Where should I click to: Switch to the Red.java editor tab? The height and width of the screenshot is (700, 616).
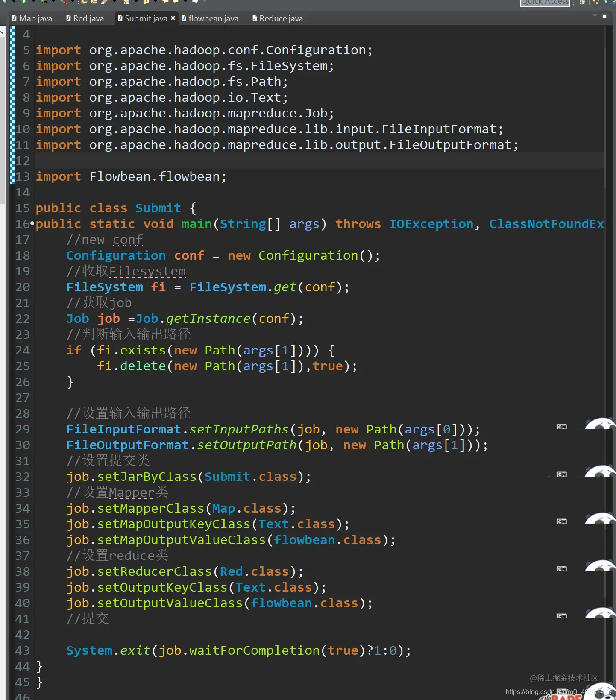(x=85, y=18)
